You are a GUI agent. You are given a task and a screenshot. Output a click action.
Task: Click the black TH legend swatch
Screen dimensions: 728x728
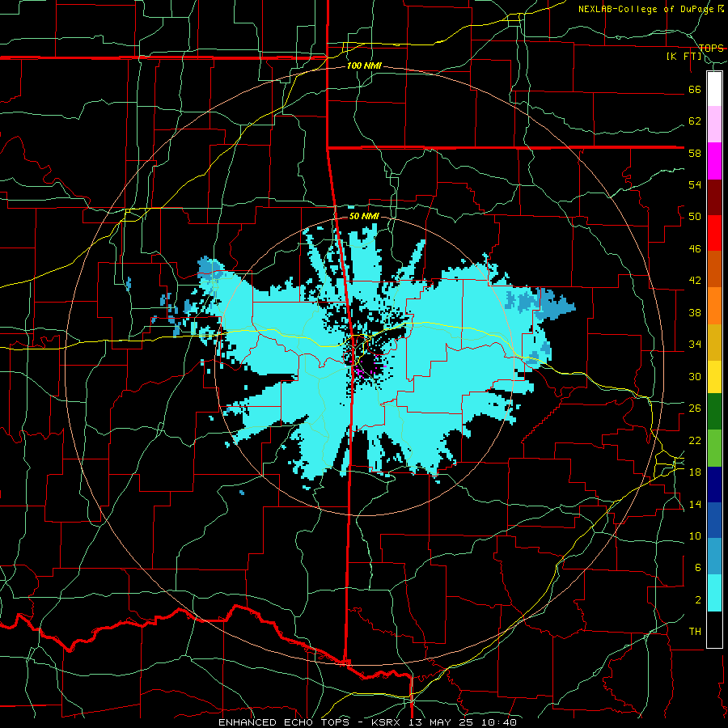coord(714,629)
